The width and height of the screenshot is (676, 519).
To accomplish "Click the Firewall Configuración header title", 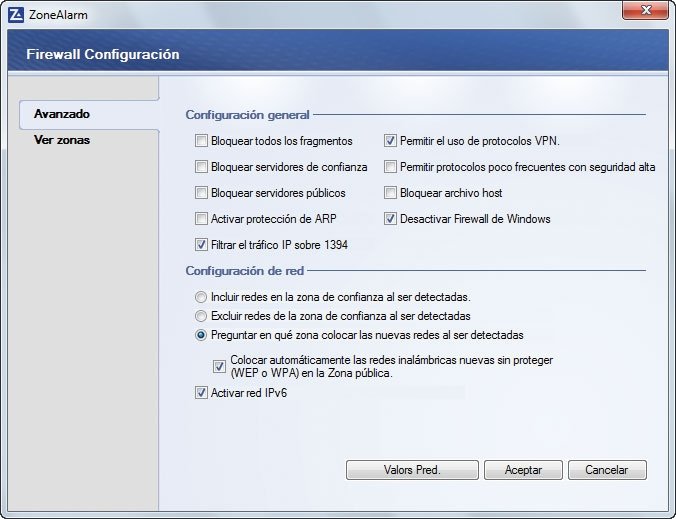I will (x=103, y=54).
